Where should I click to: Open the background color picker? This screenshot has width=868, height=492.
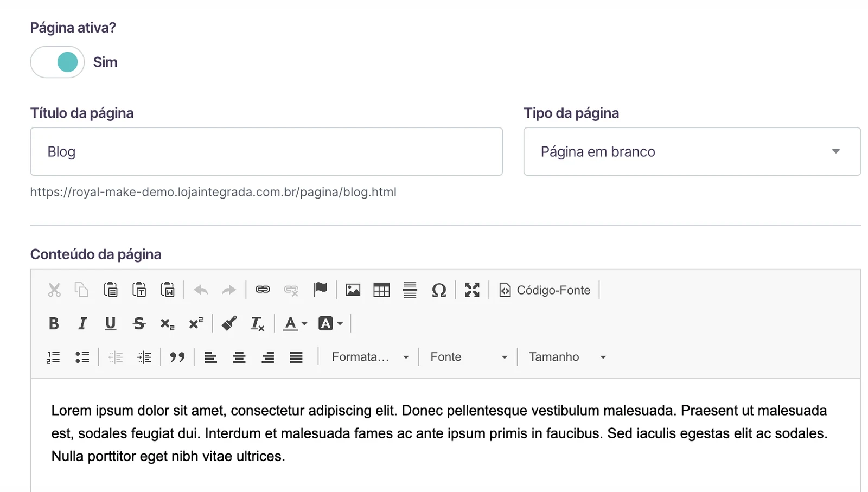[330, 324]
